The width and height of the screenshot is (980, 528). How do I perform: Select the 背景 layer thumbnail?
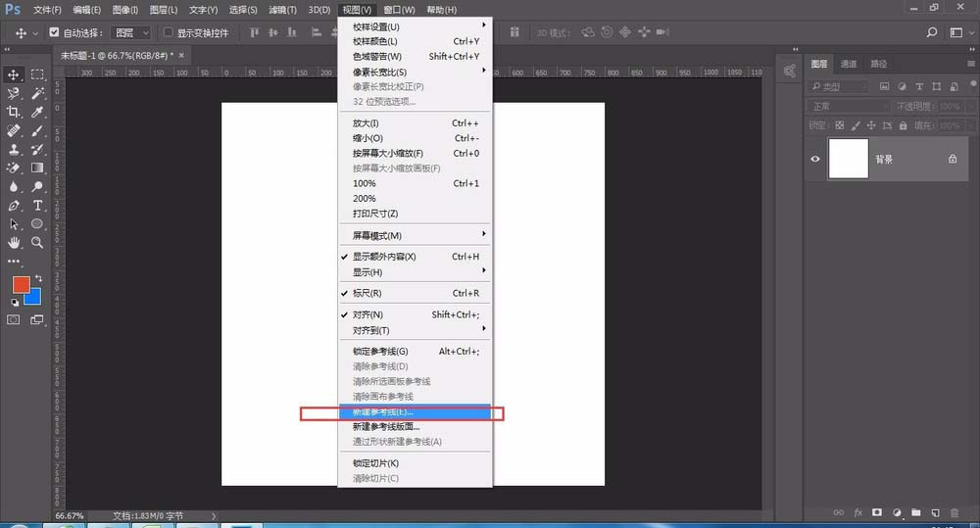tap(849, 159)
